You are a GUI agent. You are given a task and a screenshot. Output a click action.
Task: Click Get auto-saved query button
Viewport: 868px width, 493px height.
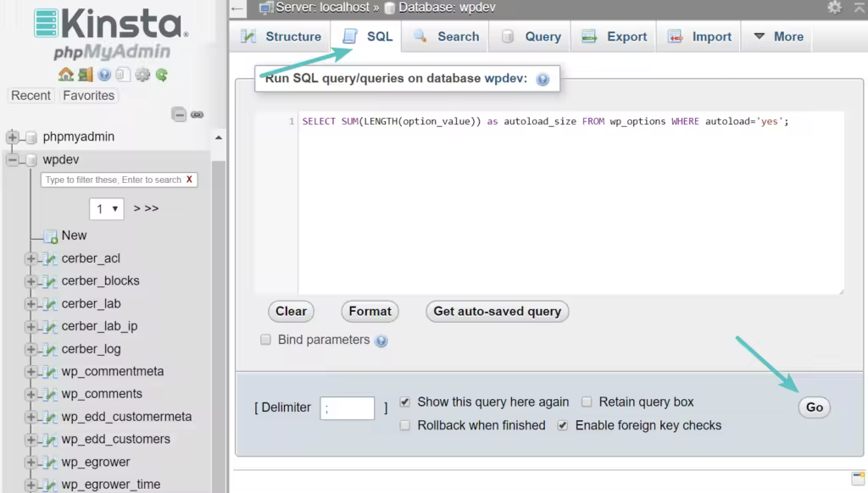pos(497,312)
